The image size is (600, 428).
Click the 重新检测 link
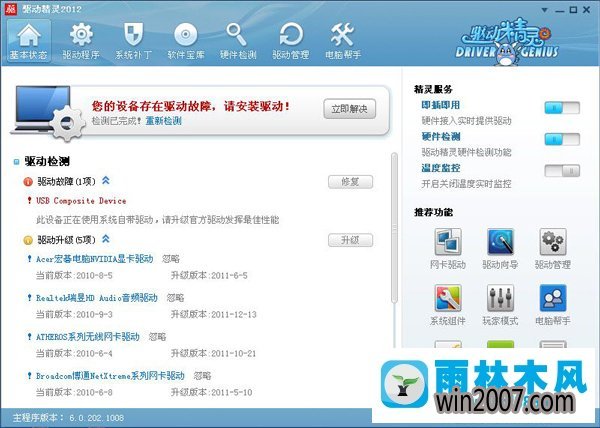click(163, 121)
